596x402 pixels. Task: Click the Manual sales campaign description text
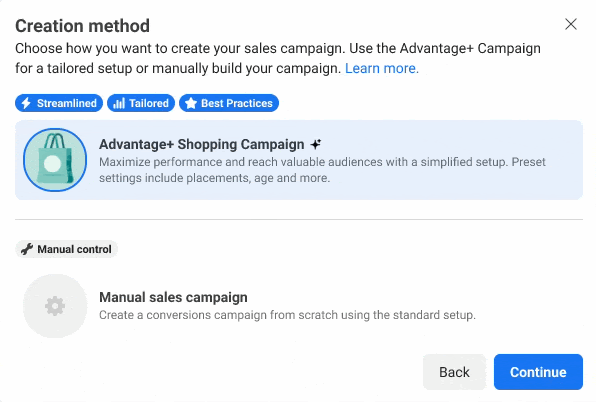coord(287,315)
